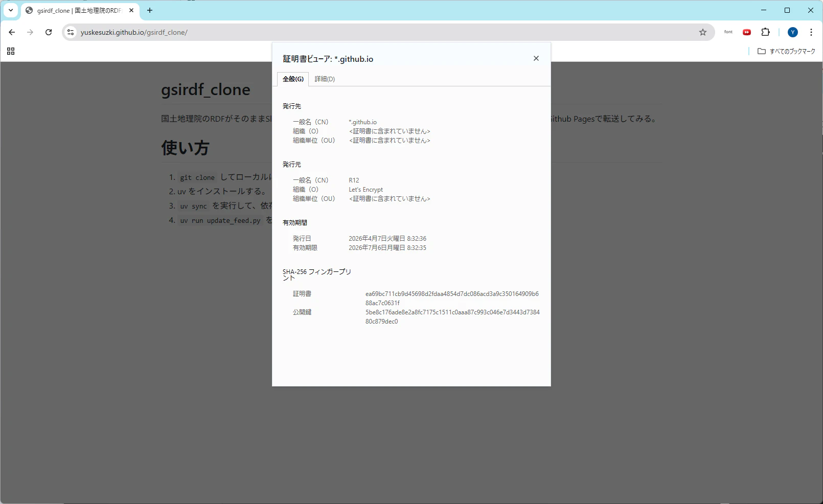Click the 有効期限 label

[305, 248]
